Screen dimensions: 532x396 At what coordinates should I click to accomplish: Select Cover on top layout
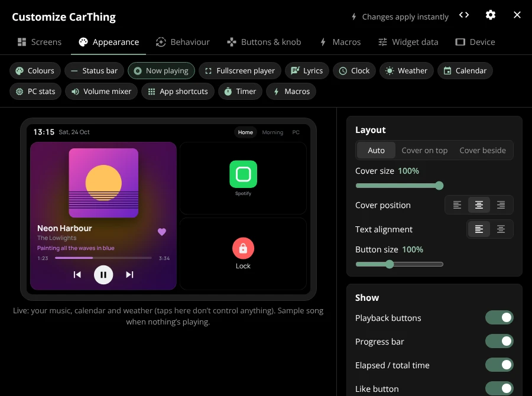[x=424, y=150]
